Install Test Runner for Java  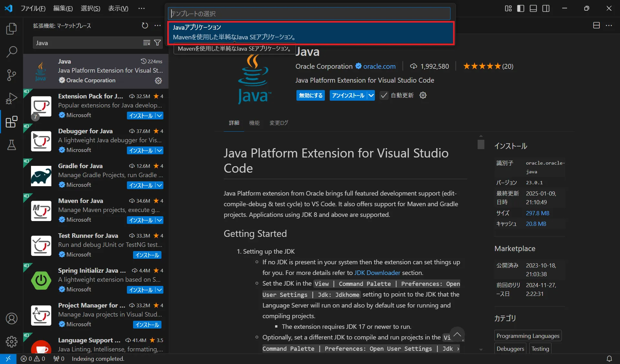(147, 255)
